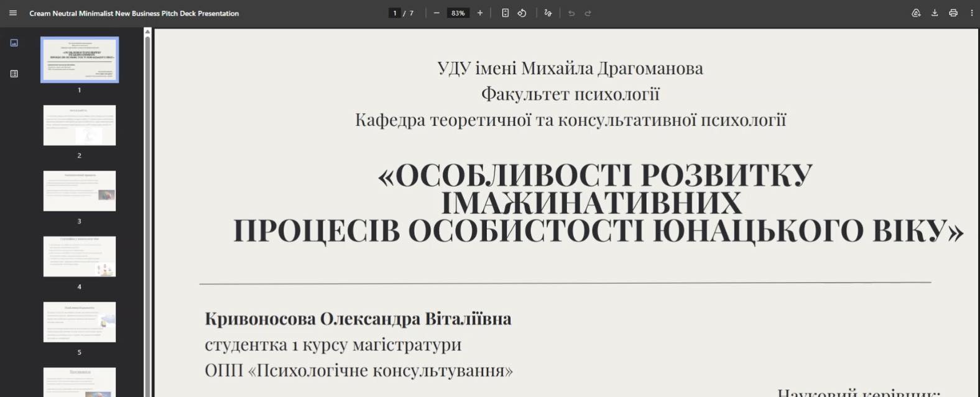980x397 pixels.
Task: Click the page number input field
Action: (394, 13)
